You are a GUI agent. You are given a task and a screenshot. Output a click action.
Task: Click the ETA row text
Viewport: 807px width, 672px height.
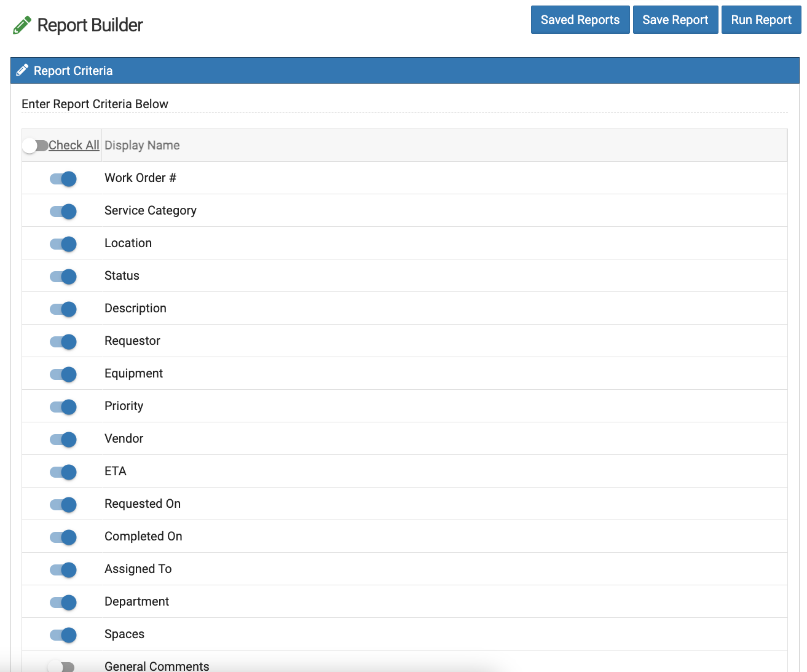tap(116, 471)
